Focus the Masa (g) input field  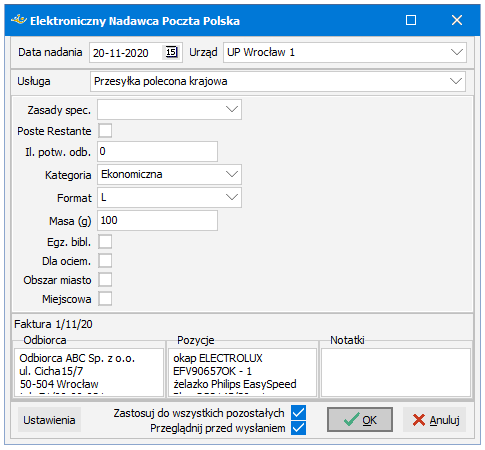coord(157,220)
